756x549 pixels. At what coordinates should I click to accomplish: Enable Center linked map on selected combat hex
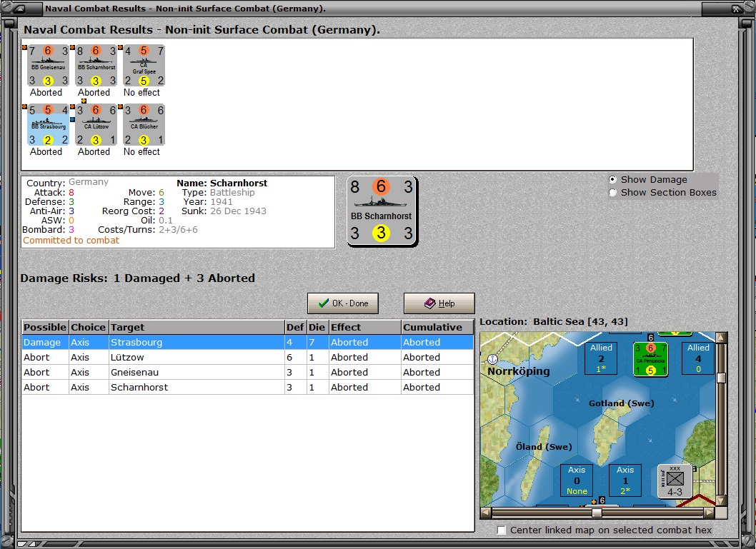502,530
